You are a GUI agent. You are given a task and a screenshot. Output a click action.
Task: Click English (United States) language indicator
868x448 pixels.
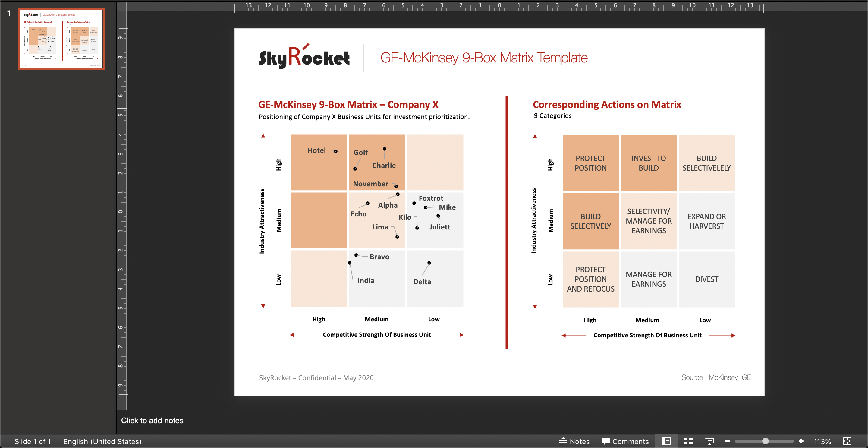click(x=102, y=441)
